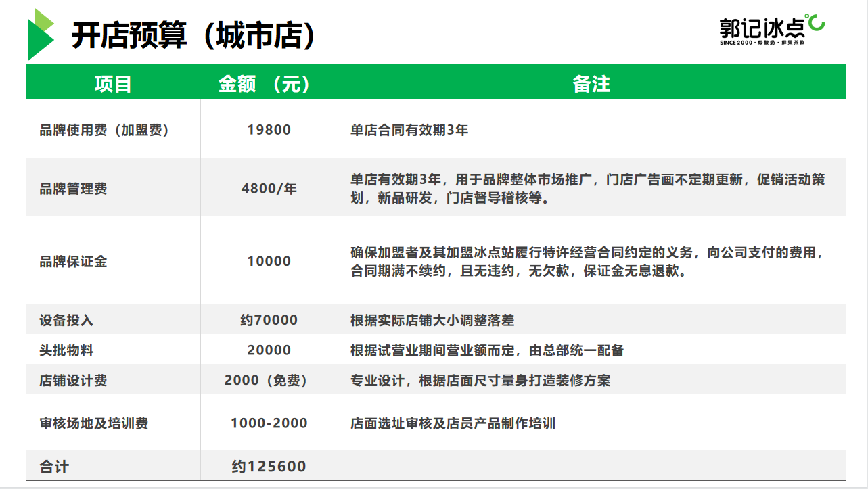Select the 10000 deposit amount cell
This screenshot has height=489, width=868.
pos(269,261)
